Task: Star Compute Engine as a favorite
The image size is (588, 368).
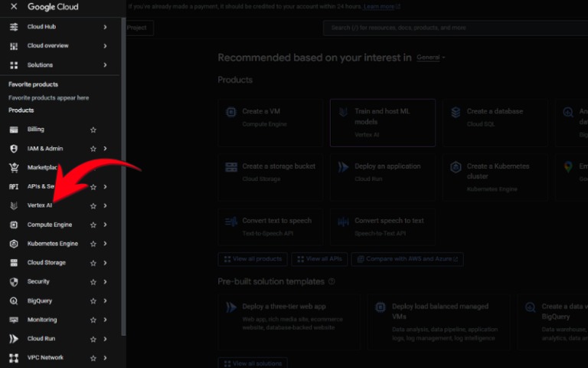Action: click(x=93, y=225)
